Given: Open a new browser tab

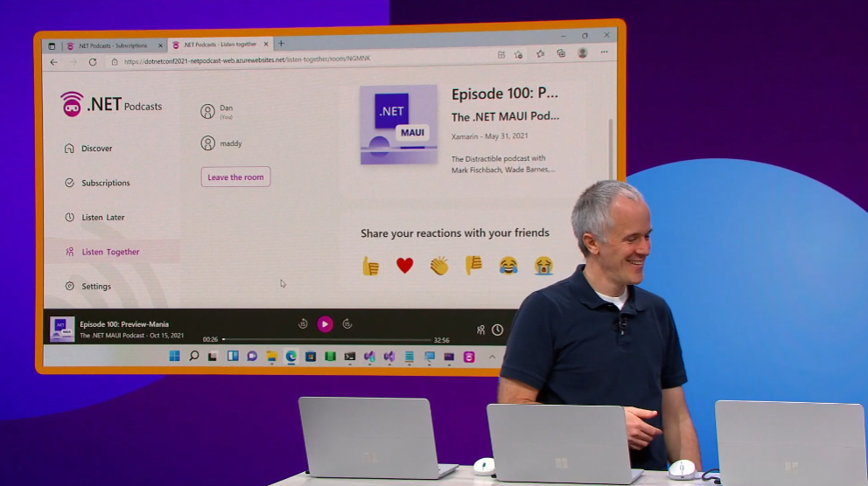Looking at the screenshot, I should point(281,44).
